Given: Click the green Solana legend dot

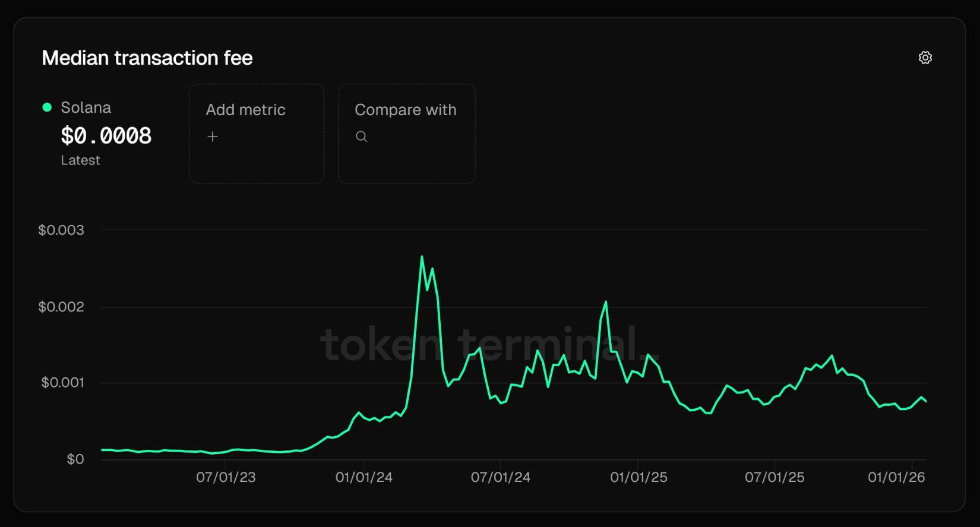Looking at the screenshot, I should [x=47, y=107].
